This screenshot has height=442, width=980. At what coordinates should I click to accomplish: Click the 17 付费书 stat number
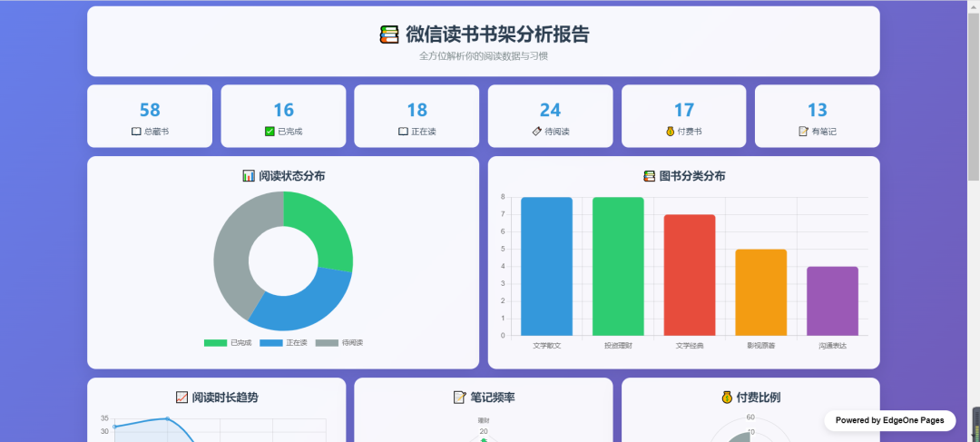click(684, 110)
